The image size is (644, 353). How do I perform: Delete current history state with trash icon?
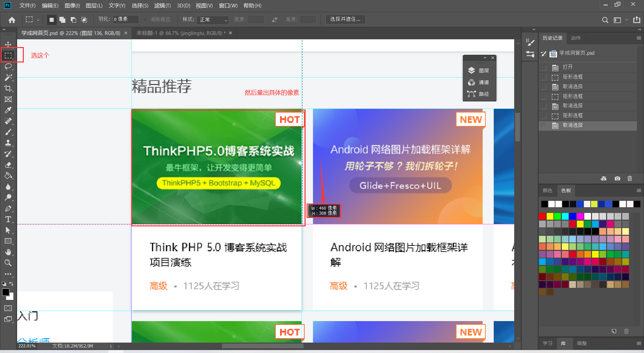(630, 179)
